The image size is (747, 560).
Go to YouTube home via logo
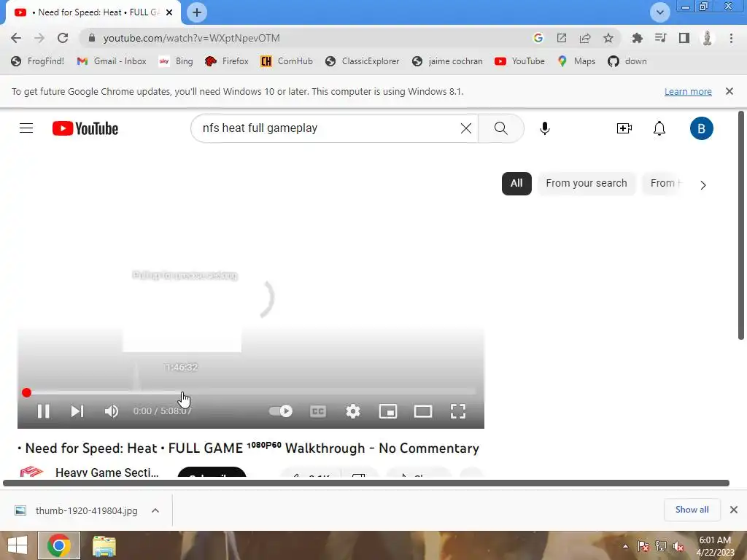pyautogui.click(x=85, y=128)
